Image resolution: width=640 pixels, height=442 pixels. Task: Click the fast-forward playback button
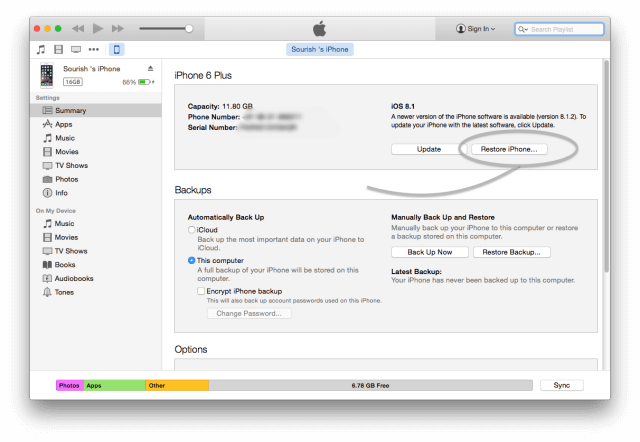pyautogui.click(x=118, y=29)
